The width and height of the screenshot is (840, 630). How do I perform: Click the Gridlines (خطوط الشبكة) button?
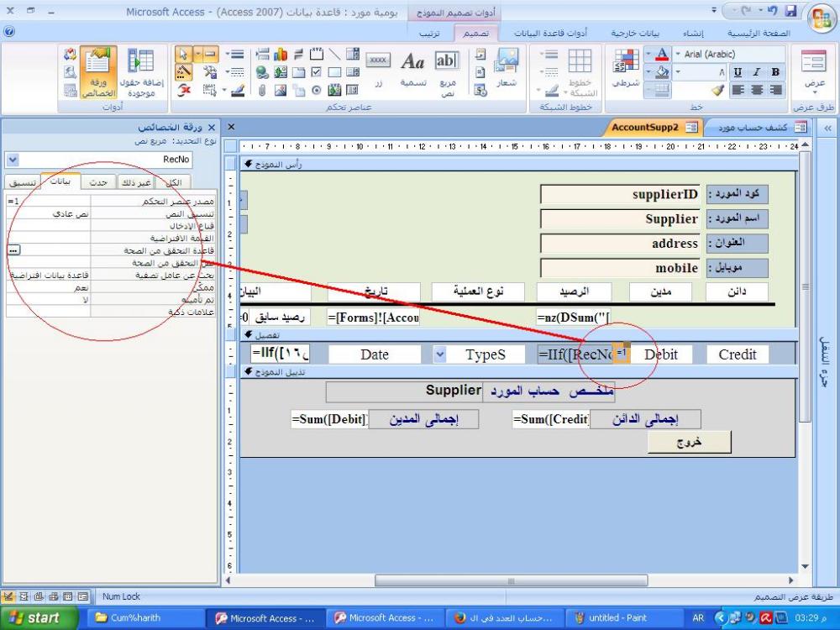[x=580, y=73]
